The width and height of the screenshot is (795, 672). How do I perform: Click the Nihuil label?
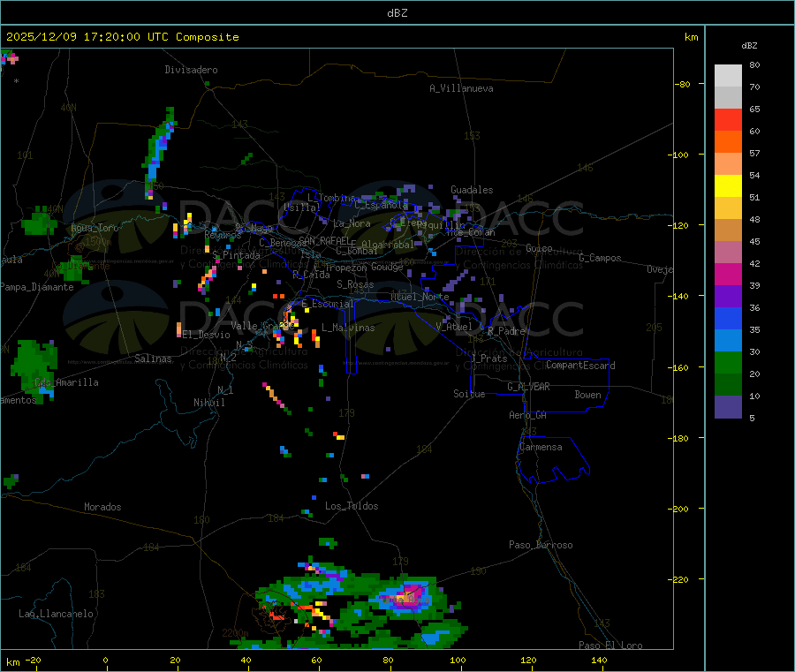[208, 403]
